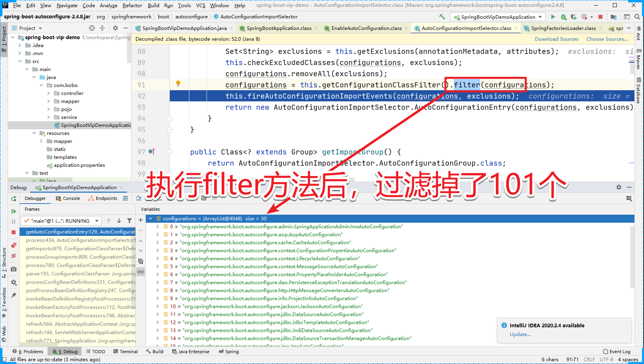Locate current file with Project crosshair icon
The width and height of the screenshot is (644, 364).
[x=92, y=28]
